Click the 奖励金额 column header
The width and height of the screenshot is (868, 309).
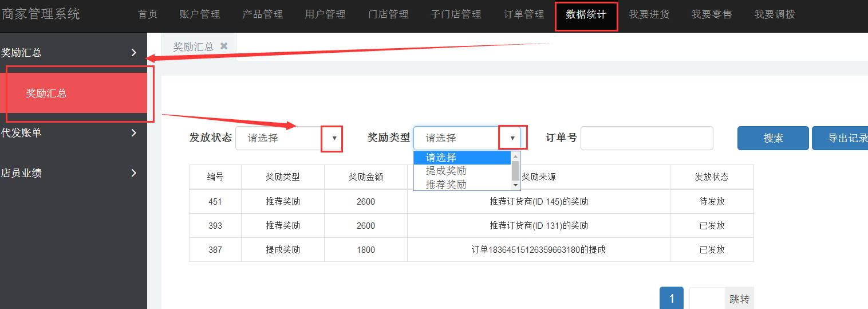click(x=366, y=177)
